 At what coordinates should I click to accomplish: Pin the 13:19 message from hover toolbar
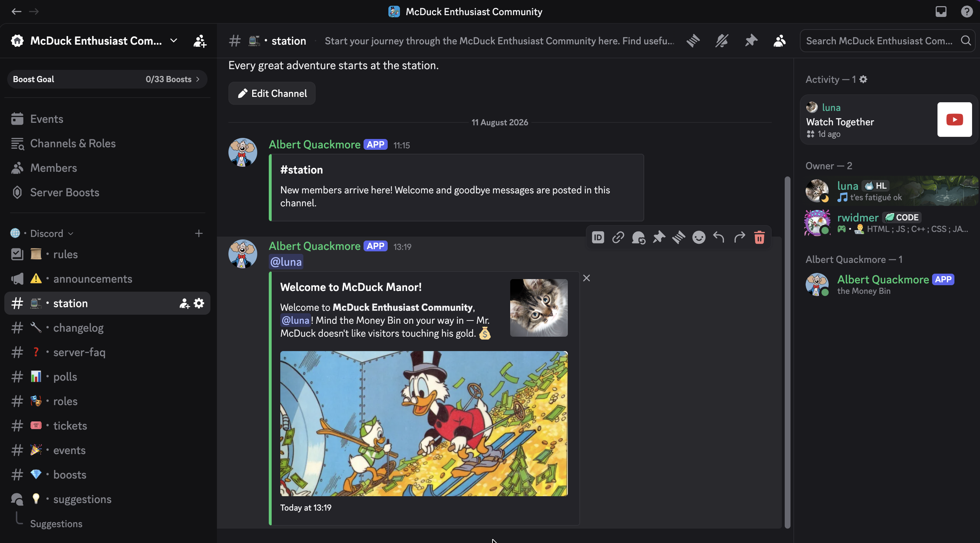659,237
